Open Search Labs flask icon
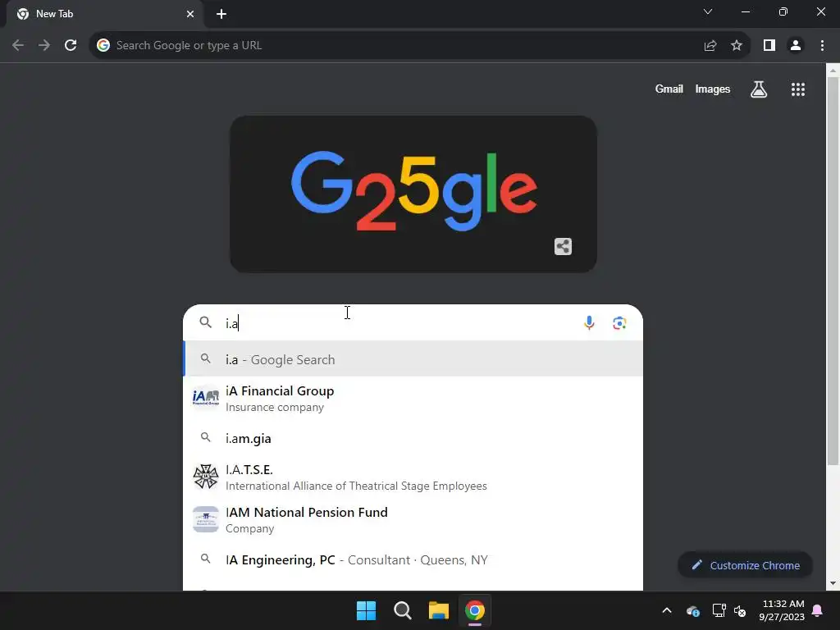Image resolution: width=840 pixels, height=630 pixels. click(x=759, y=89)
